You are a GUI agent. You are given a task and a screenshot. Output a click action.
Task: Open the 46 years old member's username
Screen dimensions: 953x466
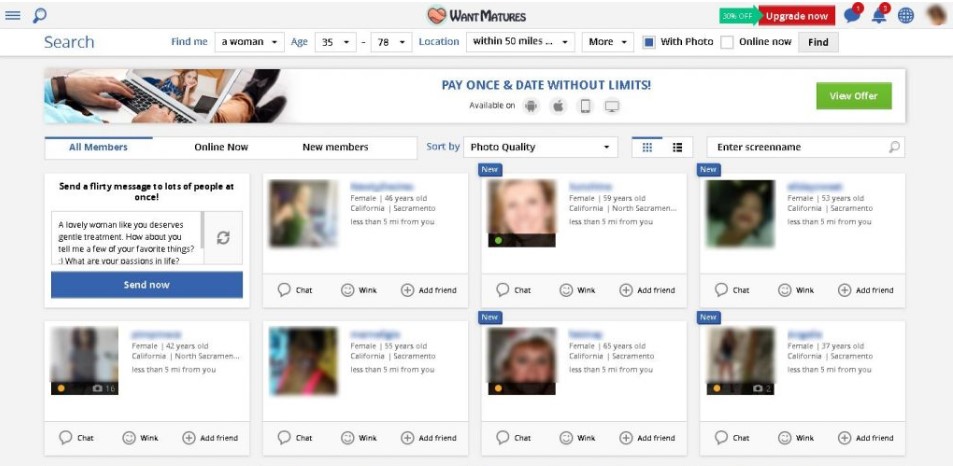coord(382,187)
